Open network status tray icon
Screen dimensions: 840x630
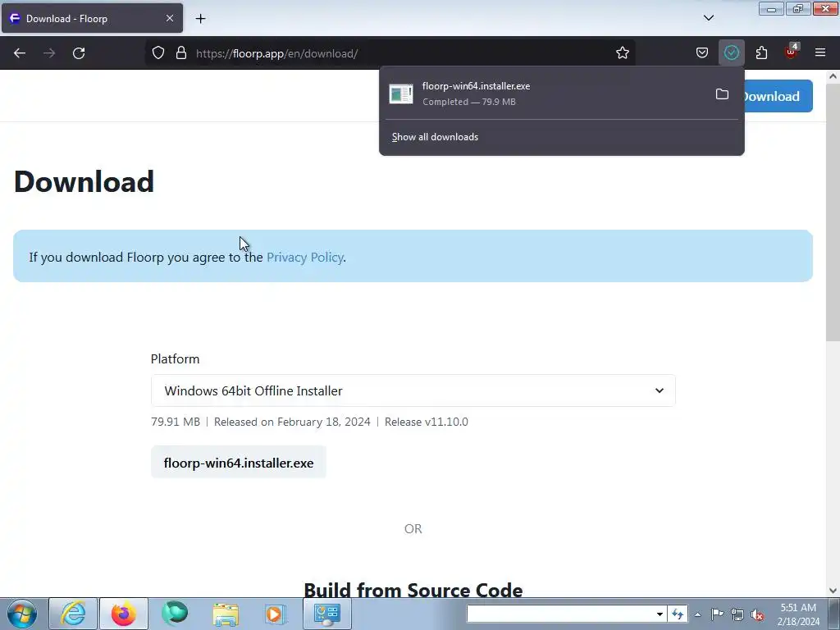[x=737, y=614]
